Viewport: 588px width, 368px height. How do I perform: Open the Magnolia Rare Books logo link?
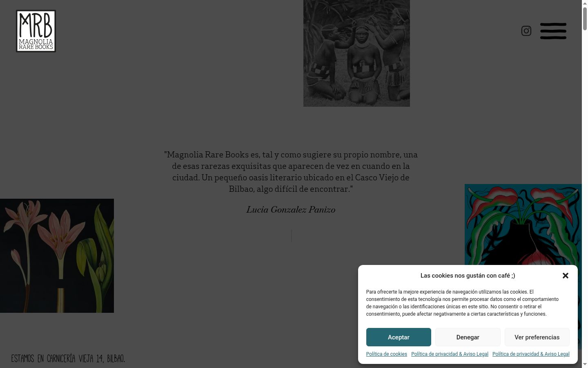(36, 31)
